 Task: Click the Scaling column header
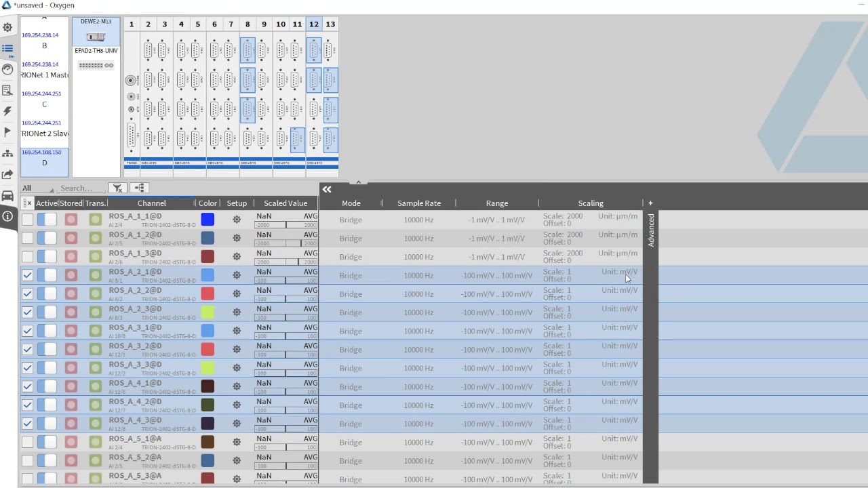tap(591, 203)
